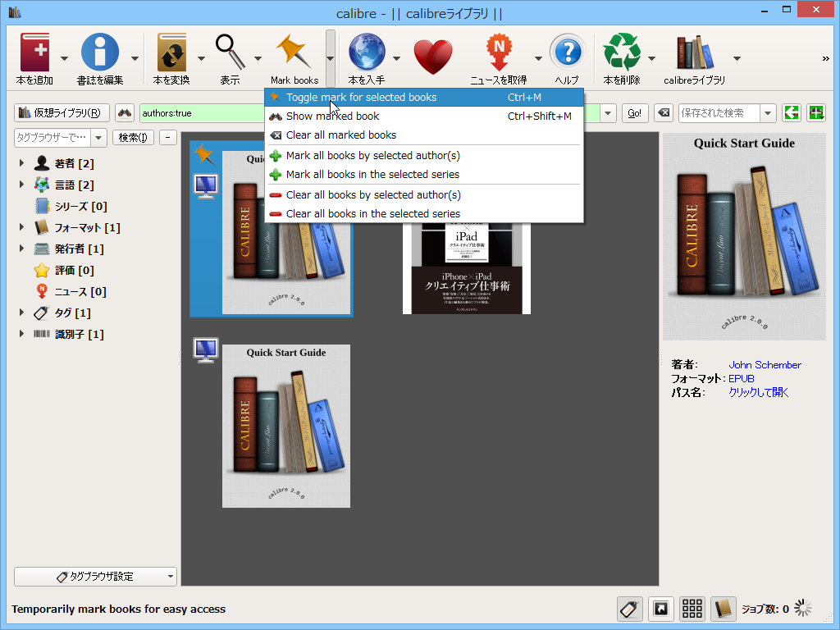Screen dimensions: 840x630
Task: Click the Get books globe icon
Action: [367, 52]
